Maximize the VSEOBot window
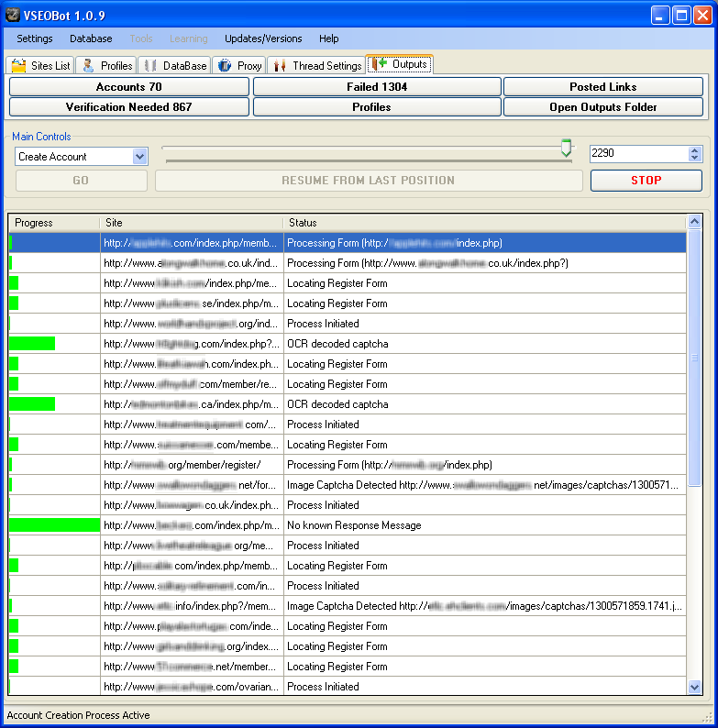 681,16
